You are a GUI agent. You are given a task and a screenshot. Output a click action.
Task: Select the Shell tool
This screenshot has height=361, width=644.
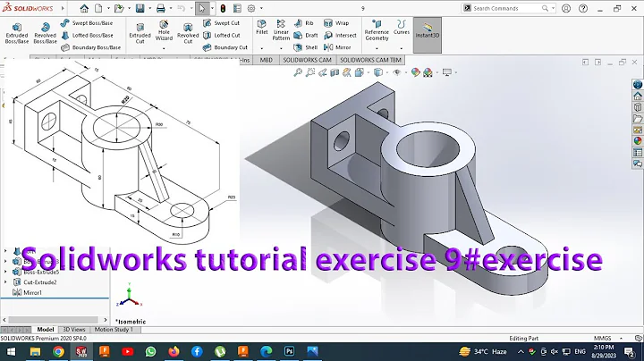pyautogui.click(x=306, y=47)
